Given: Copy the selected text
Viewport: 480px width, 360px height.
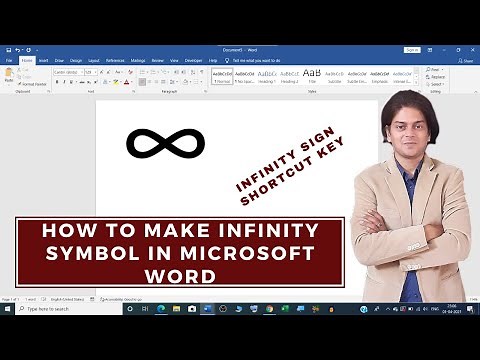Looking at the screenshot, I should click(24, 77).
